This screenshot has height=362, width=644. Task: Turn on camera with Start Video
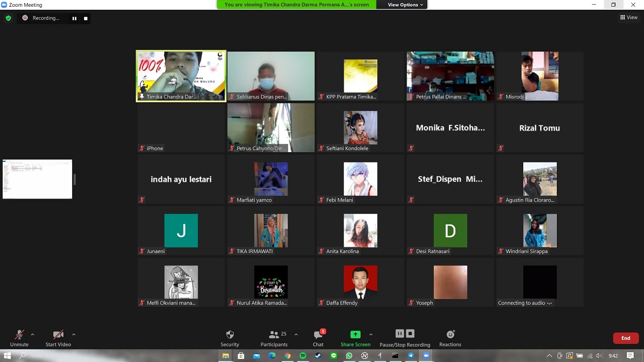tap(58, 338)
